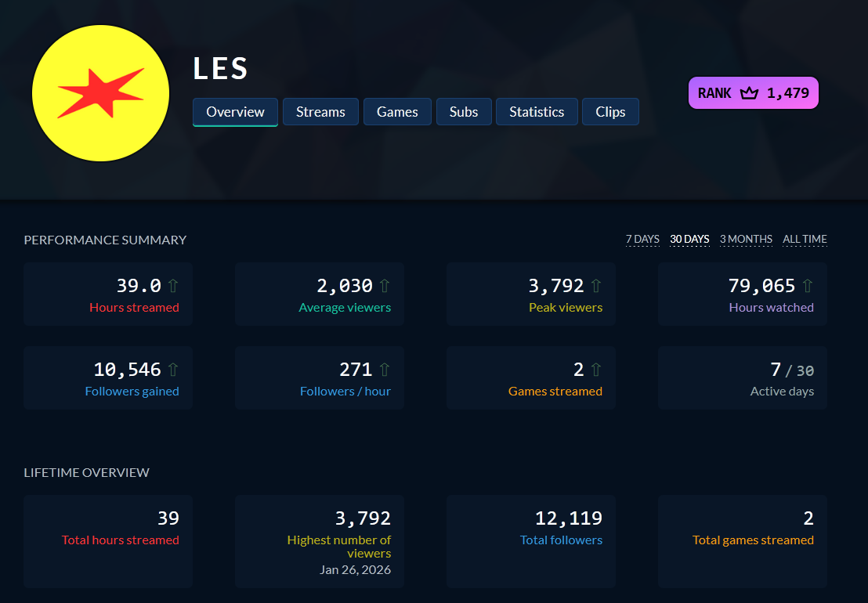This screenshot has height=603, width=868.
Task: Click the up-arrow beside Followers / hour
Action: 385,367
